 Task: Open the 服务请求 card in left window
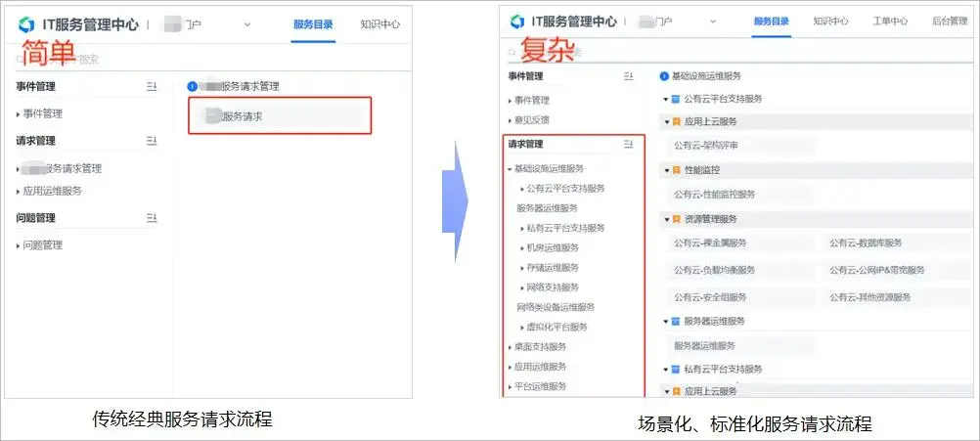(x=280, y=116)
